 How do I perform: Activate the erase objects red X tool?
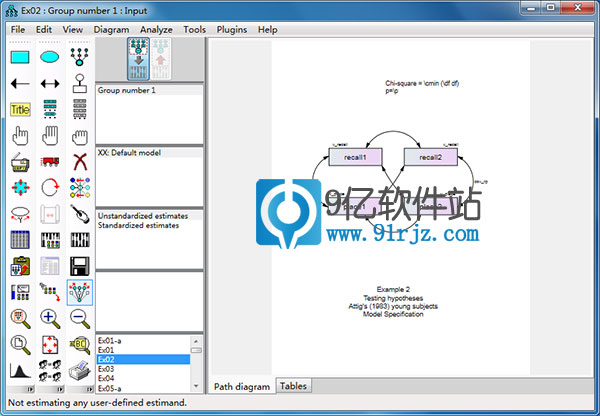tap(80, 162)
